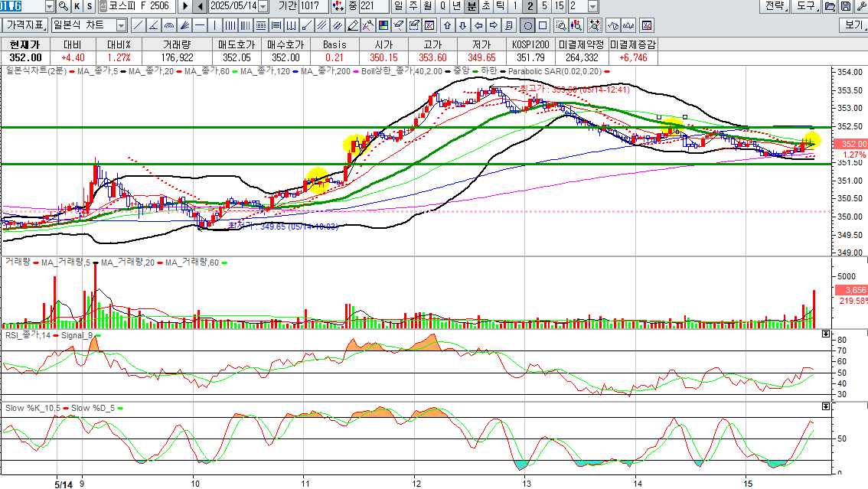Open the 도구 tools menu
868x489 pixels.
(x=805, y=6)
